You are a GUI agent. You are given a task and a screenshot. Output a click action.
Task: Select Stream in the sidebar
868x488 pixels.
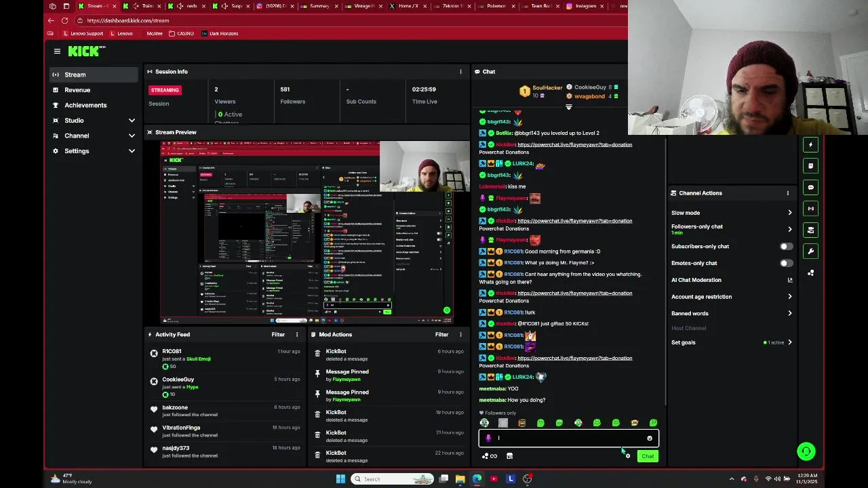coord(94,75)
